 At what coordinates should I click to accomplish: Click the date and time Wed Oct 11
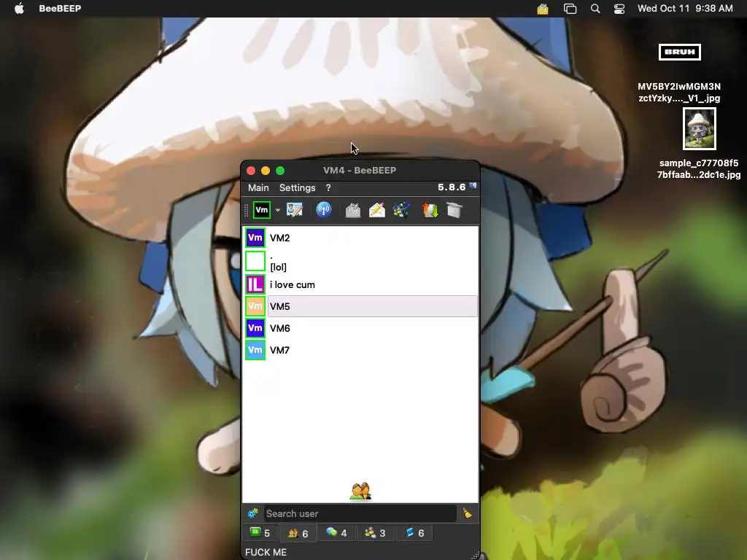685,8
